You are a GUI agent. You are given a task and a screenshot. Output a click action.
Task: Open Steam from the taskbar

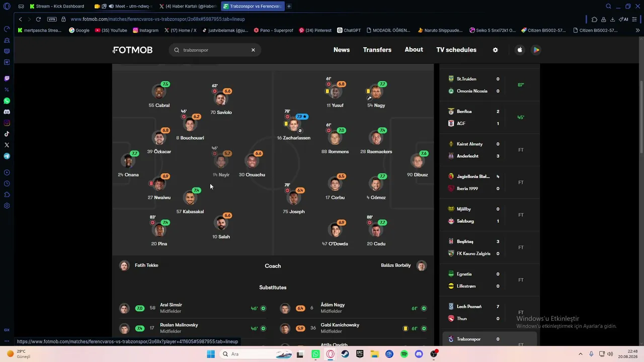tap(345, 354)
